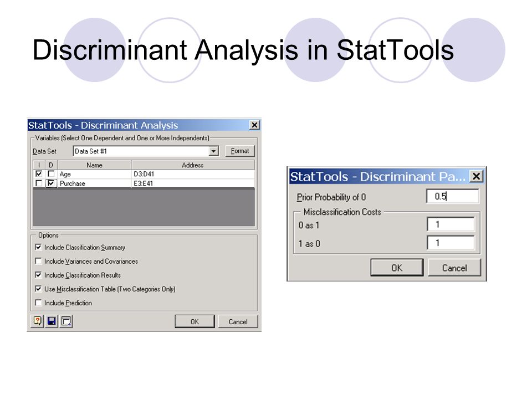
Task: Click OK in Discriminant Parameters dialog
Action: [397, 268]
